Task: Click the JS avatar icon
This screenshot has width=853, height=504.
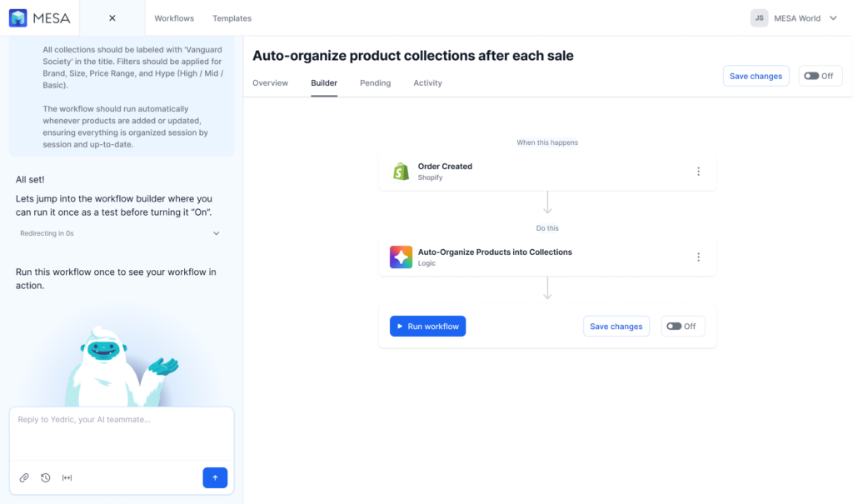Action: point(759,17)
